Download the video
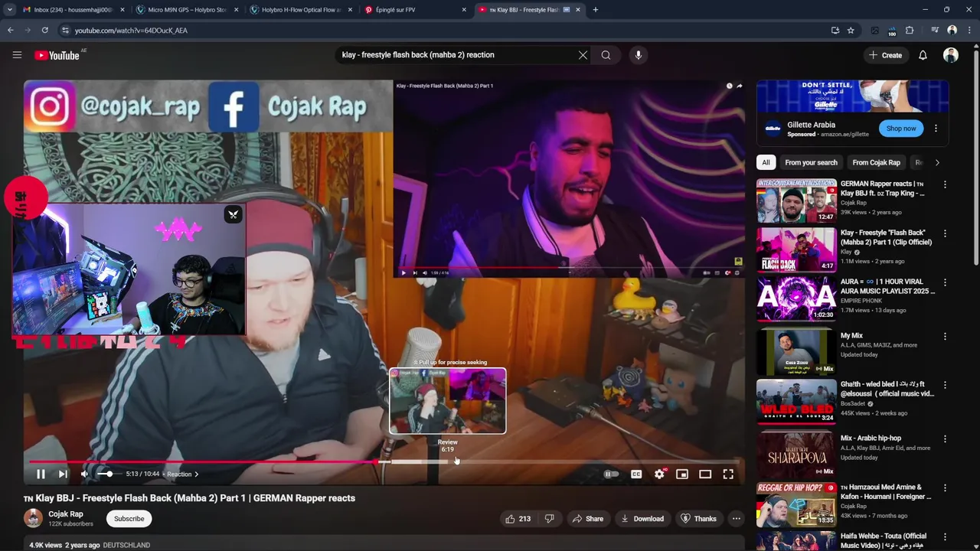The width and height of the screenshot is (980, 551). (642, 519)
